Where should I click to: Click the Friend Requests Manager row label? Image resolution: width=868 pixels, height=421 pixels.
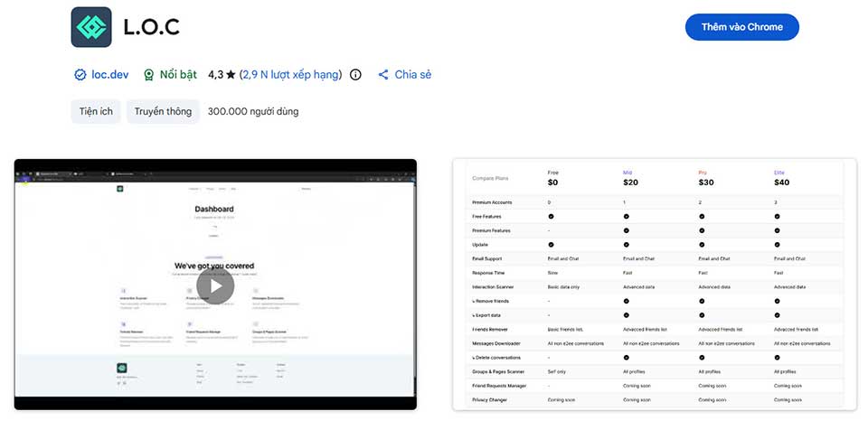pyautogui.click(x=499, y=386)
